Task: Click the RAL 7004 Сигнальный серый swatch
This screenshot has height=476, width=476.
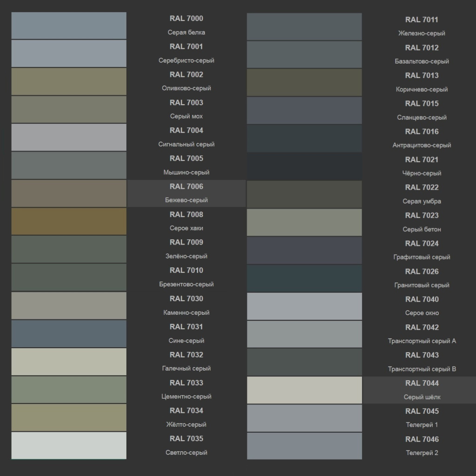Action: [69, 137]
